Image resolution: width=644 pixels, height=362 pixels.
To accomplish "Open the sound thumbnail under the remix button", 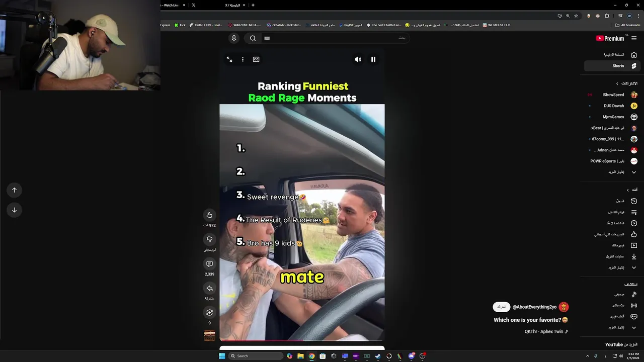I will [209, 335].
